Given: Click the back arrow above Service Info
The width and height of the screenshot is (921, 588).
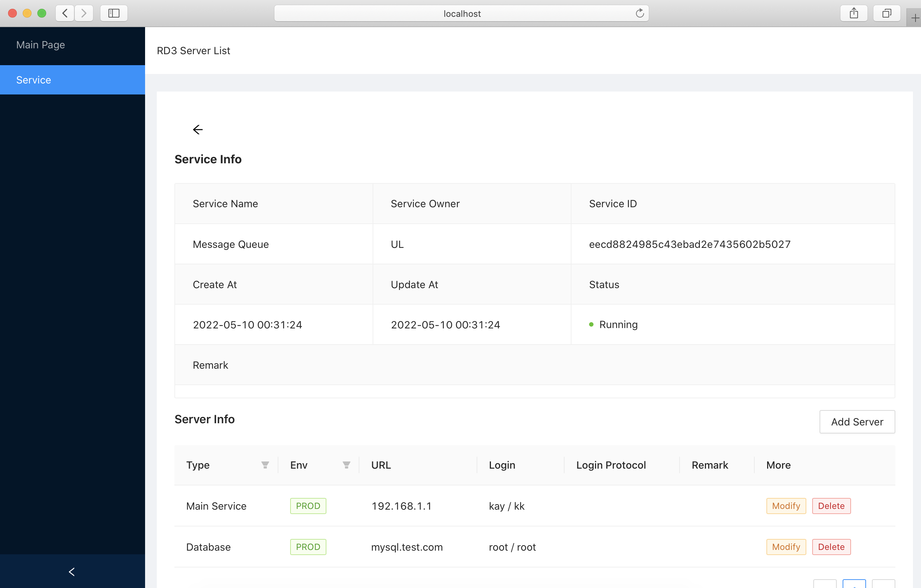Looking at the screenshot, I should (x=198, y=130).
